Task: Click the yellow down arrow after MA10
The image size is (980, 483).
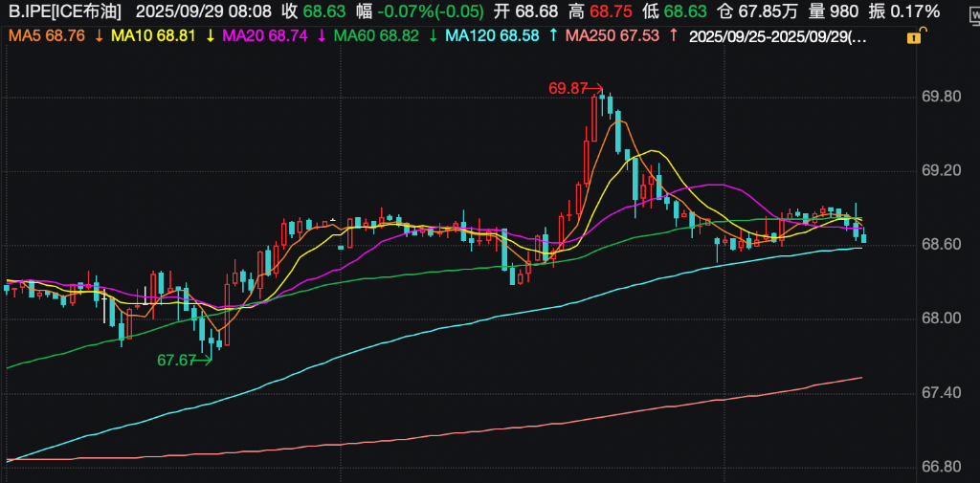Action: [x=210, y=35]
